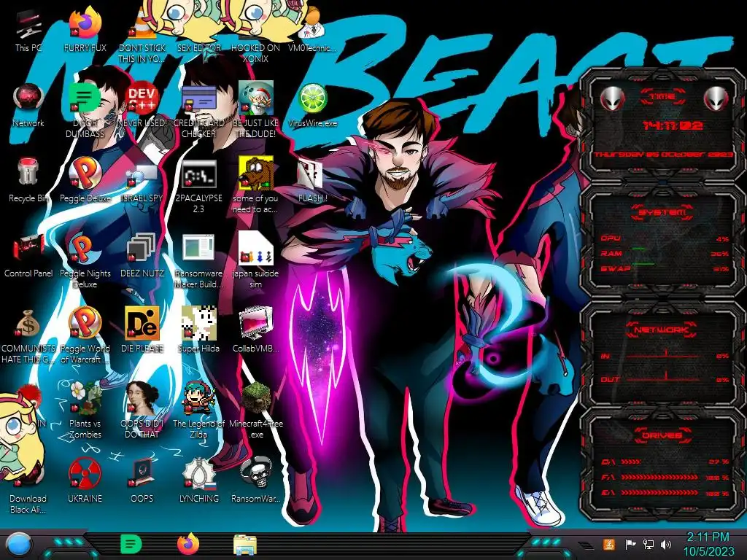This screenshot has width=747, height=560.
Task: Open File Explorer from taskbar
Action: 245,545
